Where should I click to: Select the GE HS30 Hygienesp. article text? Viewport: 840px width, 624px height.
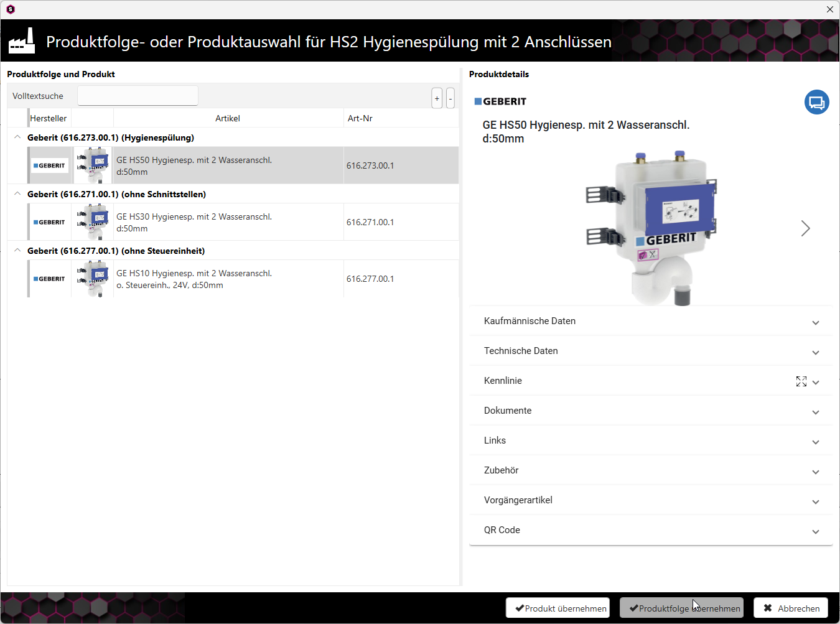194,223
